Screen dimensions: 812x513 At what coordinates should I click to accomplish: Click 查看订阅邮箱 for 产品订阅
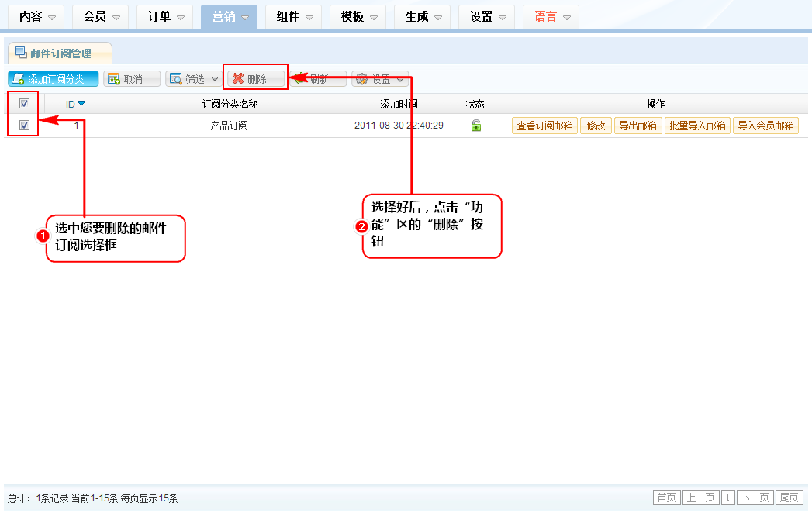544,126
